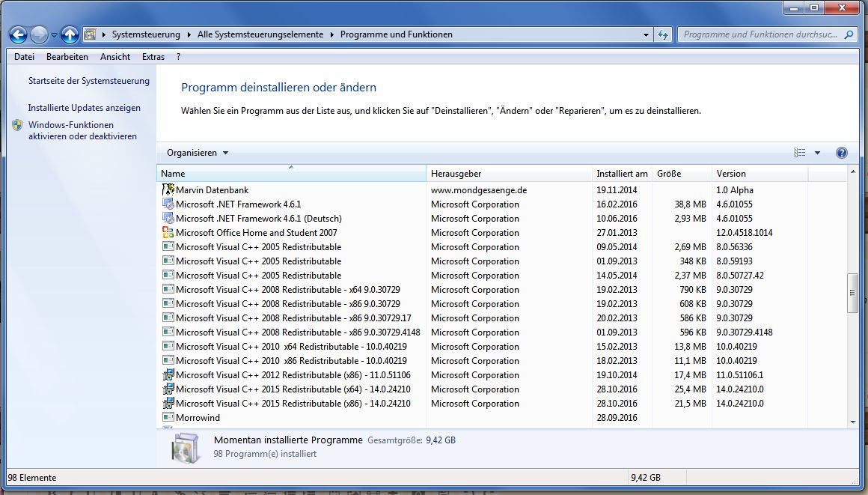Click the program search input field

tap(759, 34)
